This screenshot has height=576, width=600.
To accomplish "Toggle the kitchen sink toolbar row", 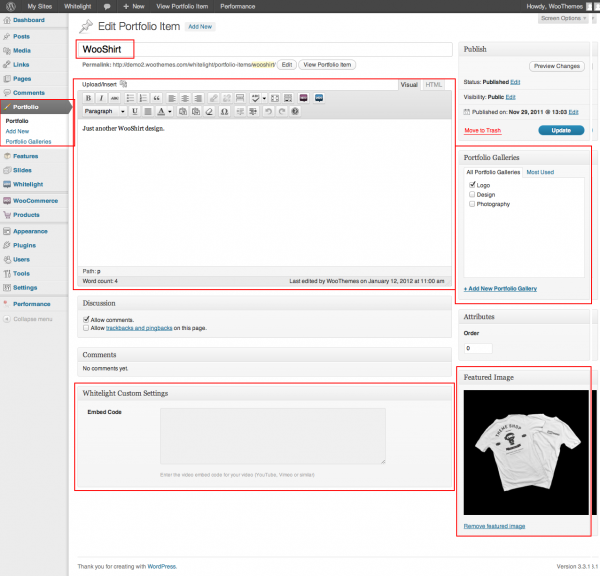I will [x=288, y=98].
